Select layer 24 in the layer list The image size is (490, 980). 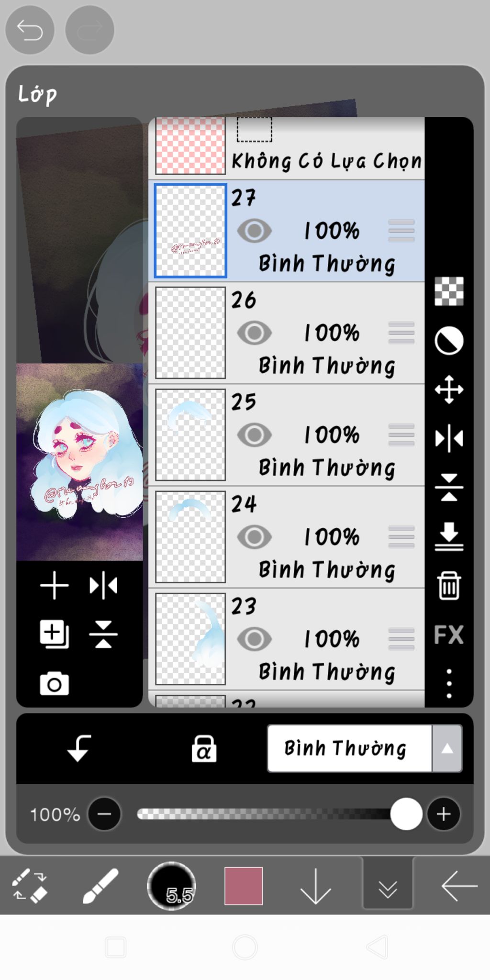[x=287, y=537]
